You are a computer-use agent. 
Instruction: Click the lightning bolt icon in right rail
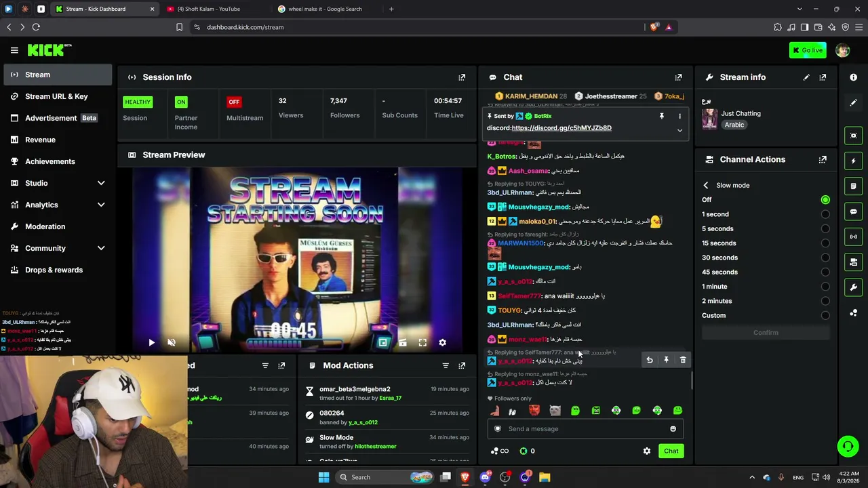pyautogui.click(x=853, y=161)
